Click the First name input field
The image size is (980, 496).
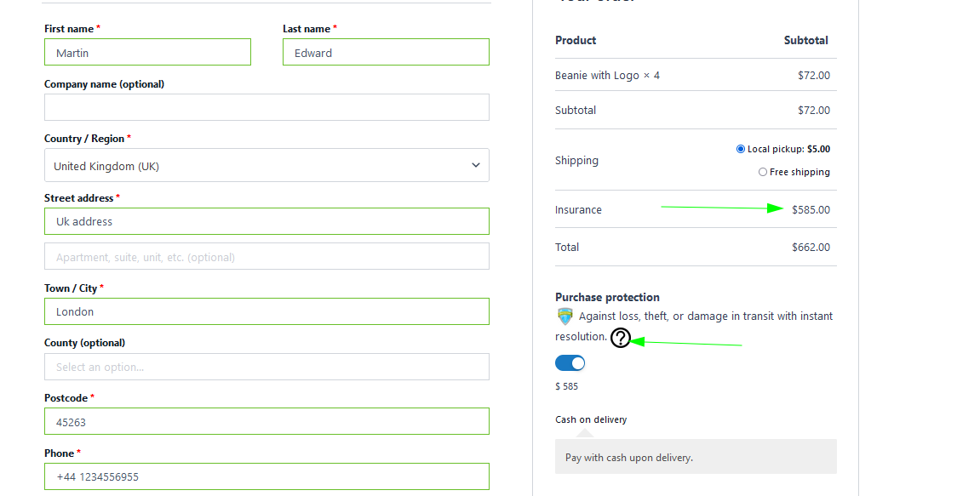(147, 53)
